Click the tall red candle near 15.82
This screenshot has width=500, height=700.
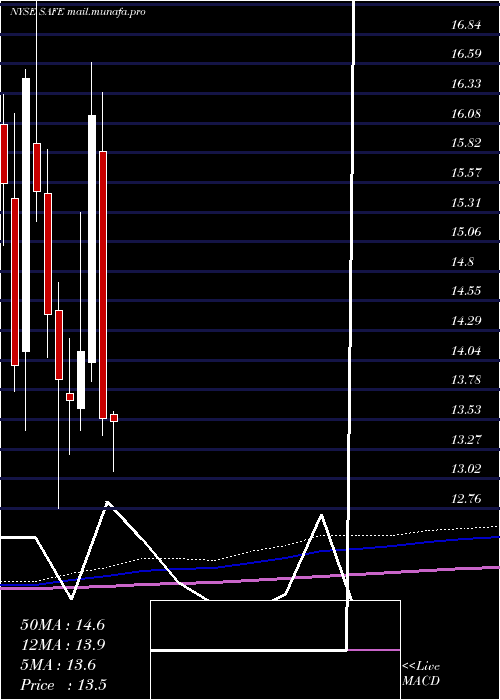tap(103, 285)
